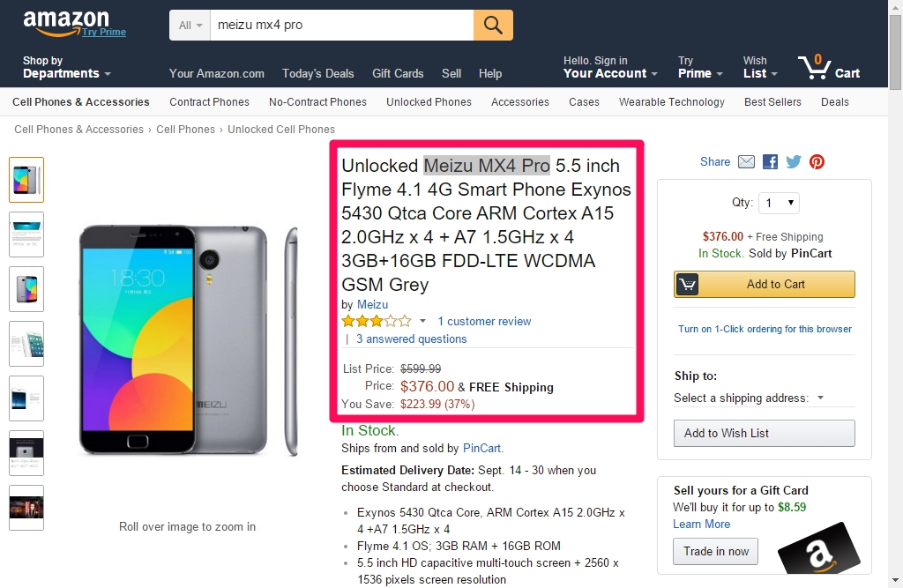The width and height of the screenshot is (903, 588).
Task: Click the three-star rating display
Action: tap(377, 321)
